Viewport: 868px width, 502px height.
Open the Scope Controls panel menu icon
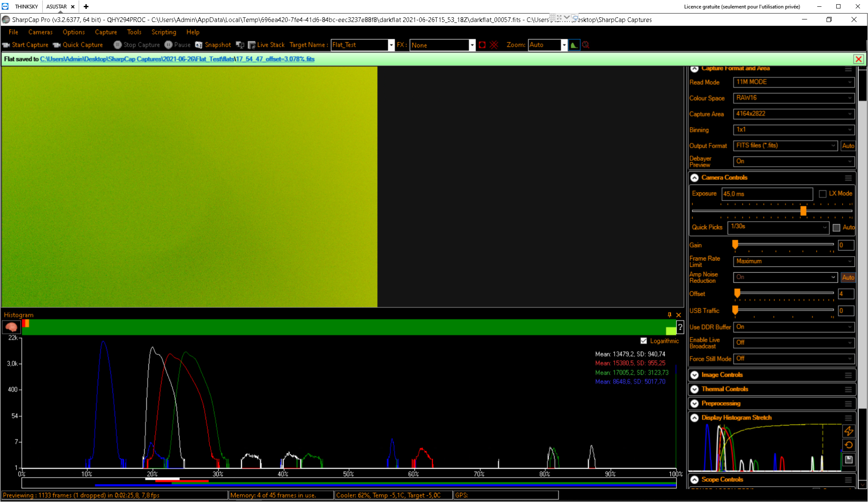click(848, 480)
